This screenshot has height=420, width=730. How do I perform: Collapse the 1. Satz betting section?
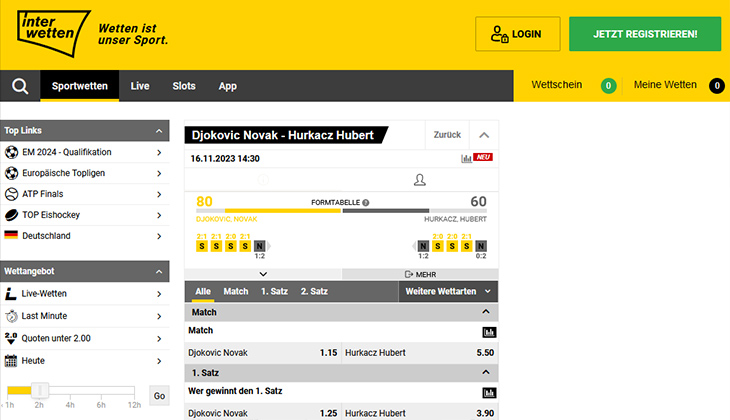(x=486, y=372)
